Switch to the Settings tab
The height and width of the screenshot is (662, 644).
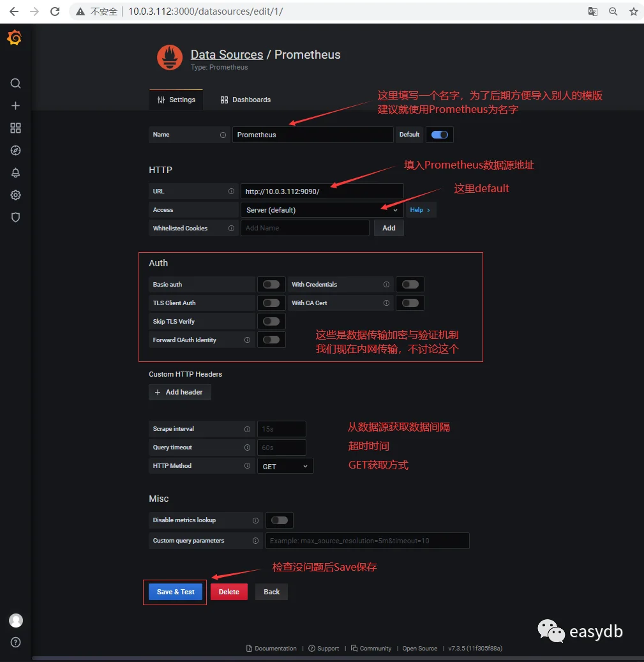tap(176, 100)
